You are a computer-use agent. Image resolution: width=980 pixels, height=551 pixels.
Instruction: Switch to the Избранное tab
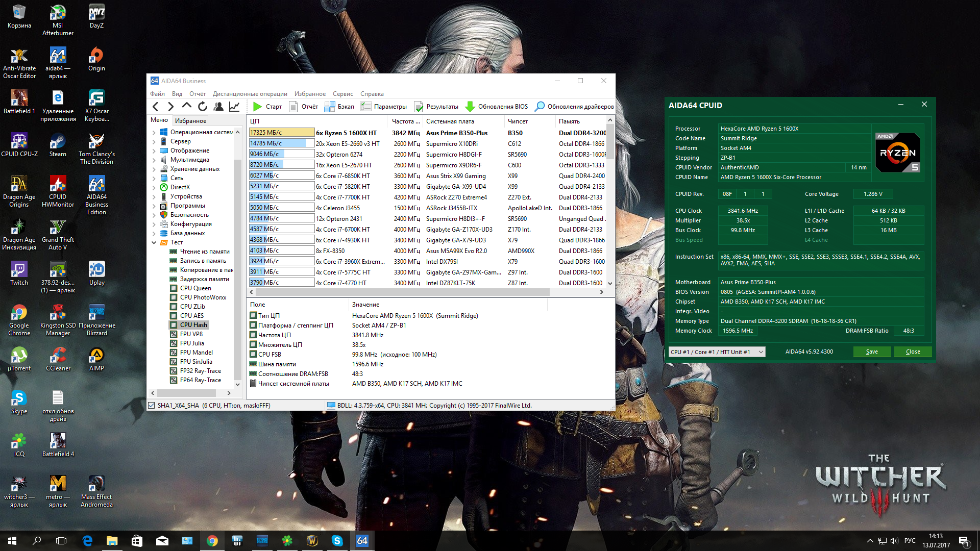pos(190,121)
